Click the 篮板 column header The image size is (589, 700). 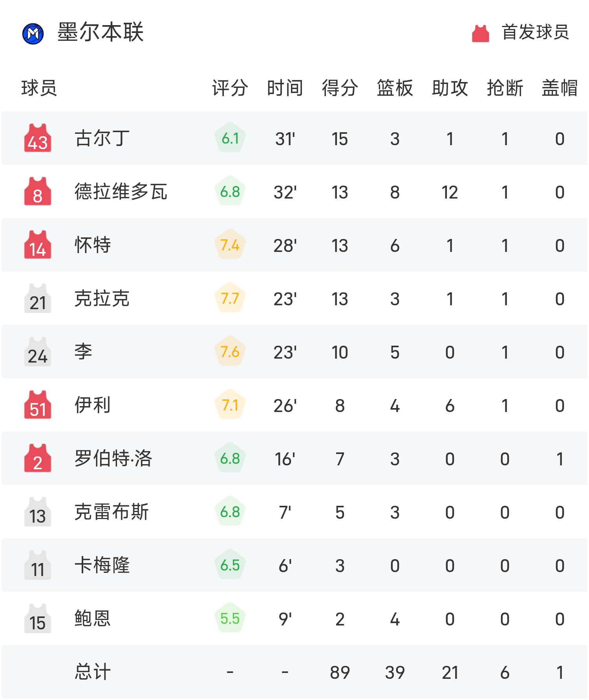pyautogui.click(x=395, y=88)
